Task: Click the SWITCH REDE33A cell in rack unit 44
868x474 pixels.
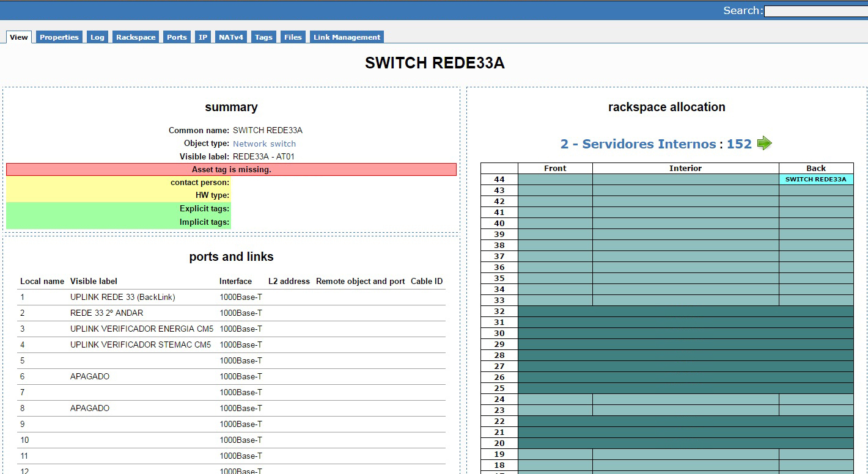Action: tap(815, 180)
